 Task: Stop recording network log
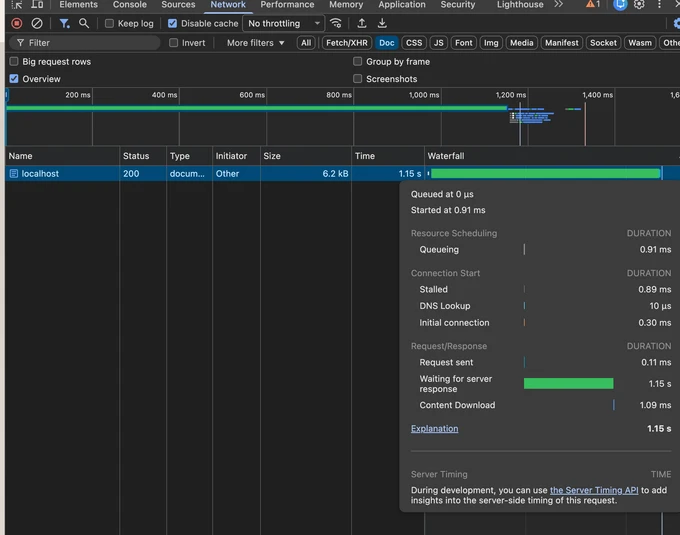17,23
